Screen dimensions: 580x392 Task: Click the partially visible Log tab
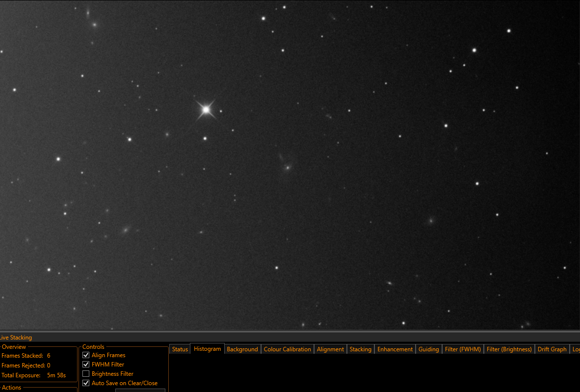[576, 349]
